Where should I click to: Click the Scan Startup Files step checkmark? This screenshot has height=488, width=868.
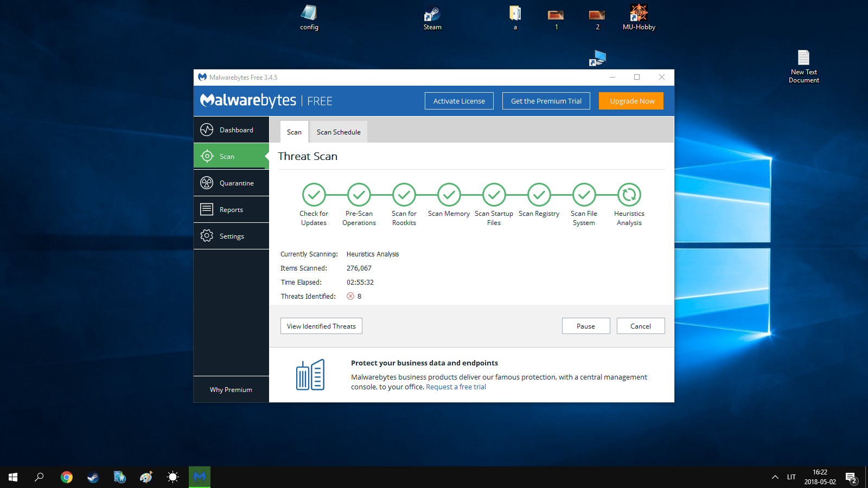pyautogui.click(x=494, y=195)
